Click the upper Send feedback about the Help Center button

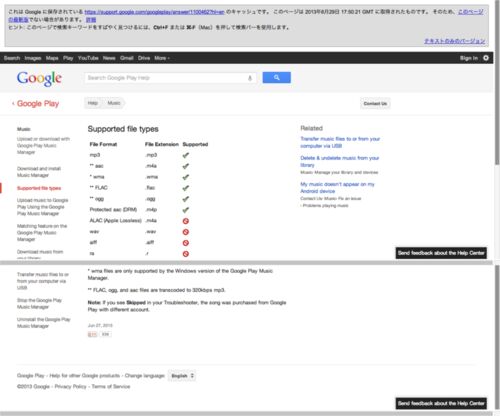tap(441, 253)
